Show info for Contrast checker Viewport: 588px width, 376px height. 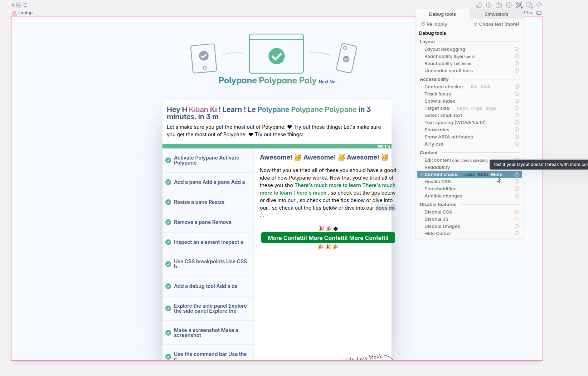pyautogui.click(x=517, y=87)
